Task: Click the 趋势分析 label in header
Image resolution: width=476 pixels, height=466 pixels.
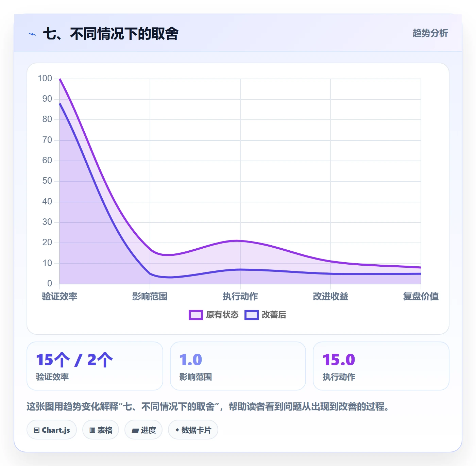Action: [x=430, y=33]
